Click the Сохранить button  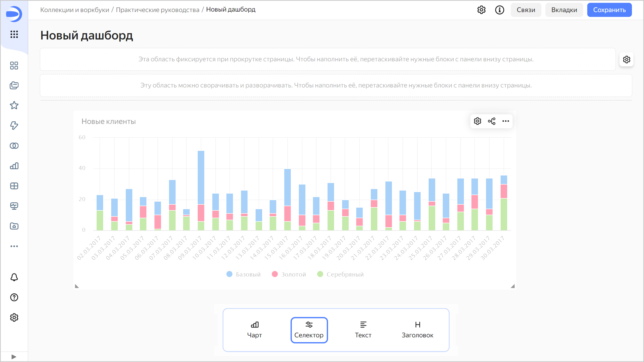pos(609,10)
